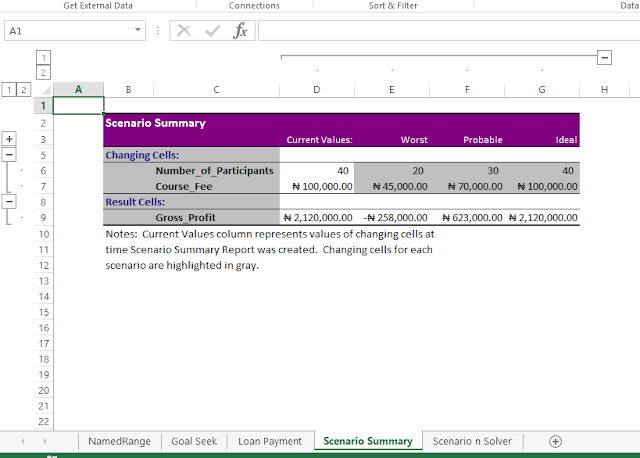This screenshot has width=640, height=458.
Task: Collapse the Changing Cells row group
Action: (9, 155)
